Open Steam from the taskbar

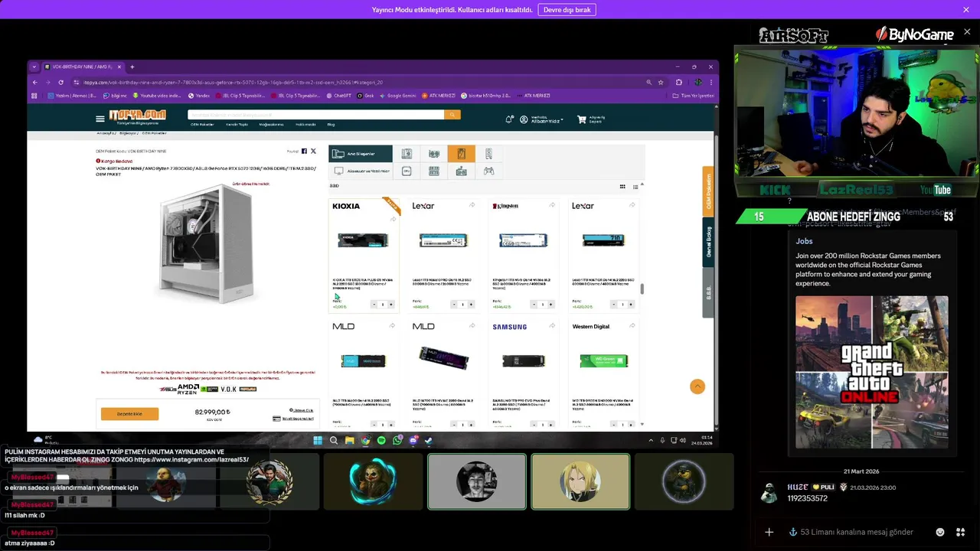pyautogui.click(x=429, y=440)
